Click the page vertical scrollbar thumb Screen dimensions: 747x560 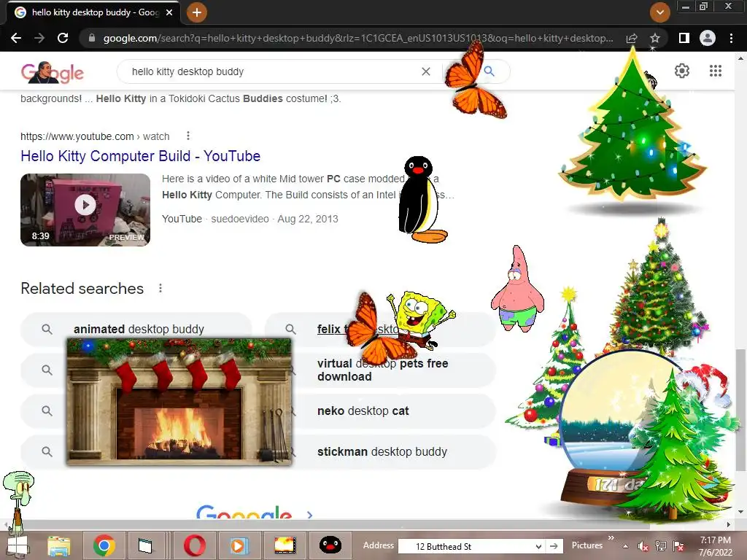740,410
